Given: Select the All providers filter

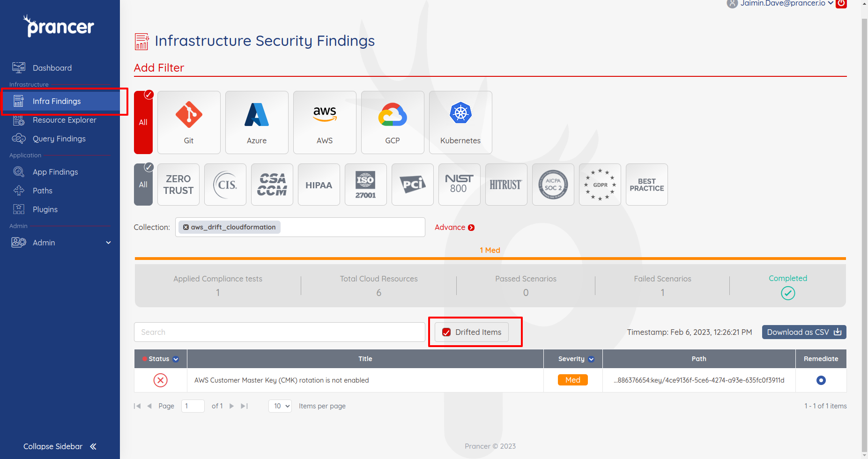Looking at the screenshot, I should click(143, 122).
